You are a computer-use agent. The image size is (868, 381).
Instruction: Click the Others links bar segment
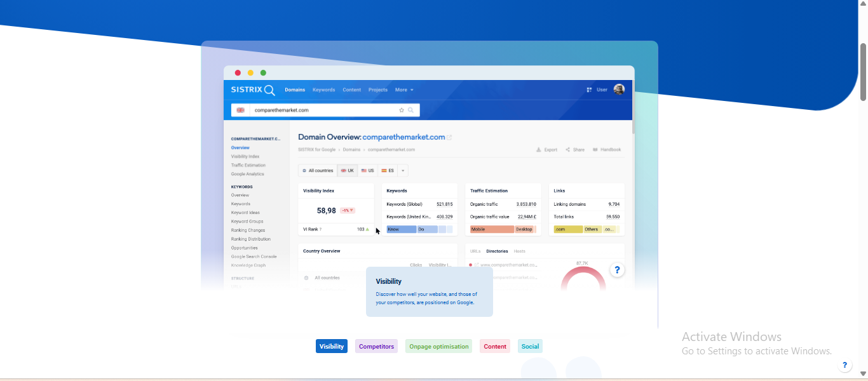tap(593, 229)
